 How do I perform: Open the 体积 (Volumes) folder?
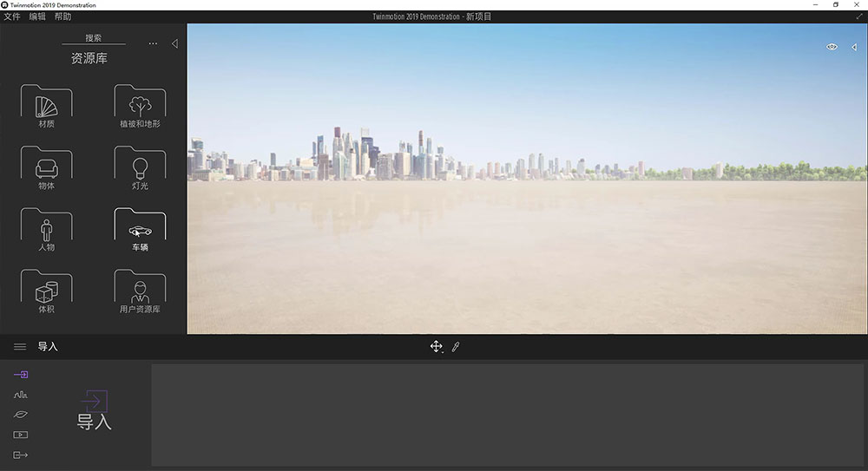click(46, 291)
